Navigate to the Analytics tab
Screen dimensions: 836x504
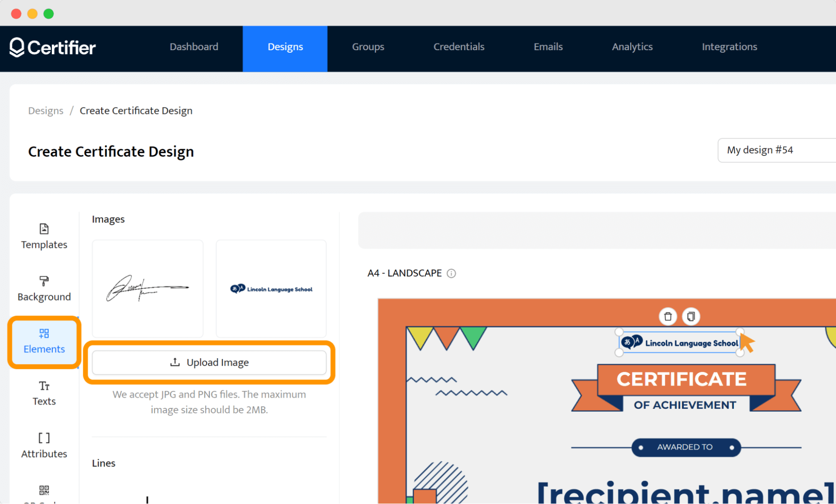coord(632,47)
